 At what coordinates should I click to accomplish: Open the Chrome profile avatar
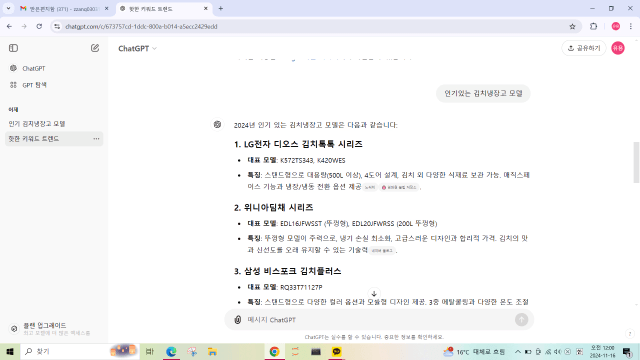click(616, 27)
